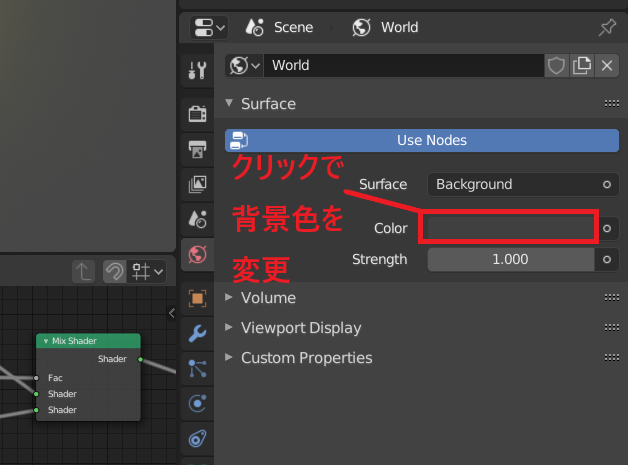
Task: Click the Viewport Display panel drag grip
Action: click(612, 328)
